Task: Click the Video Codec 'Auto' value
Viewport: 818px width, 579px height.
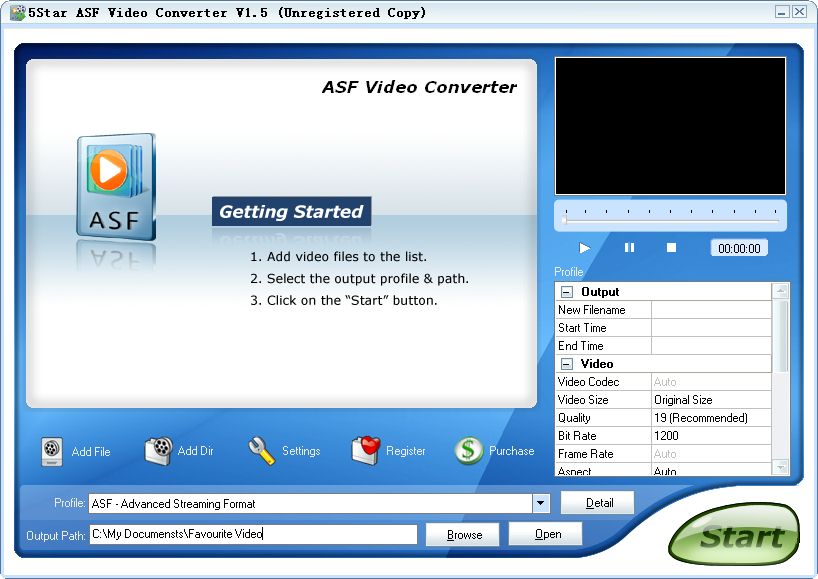Action: (x=711, y=382)
